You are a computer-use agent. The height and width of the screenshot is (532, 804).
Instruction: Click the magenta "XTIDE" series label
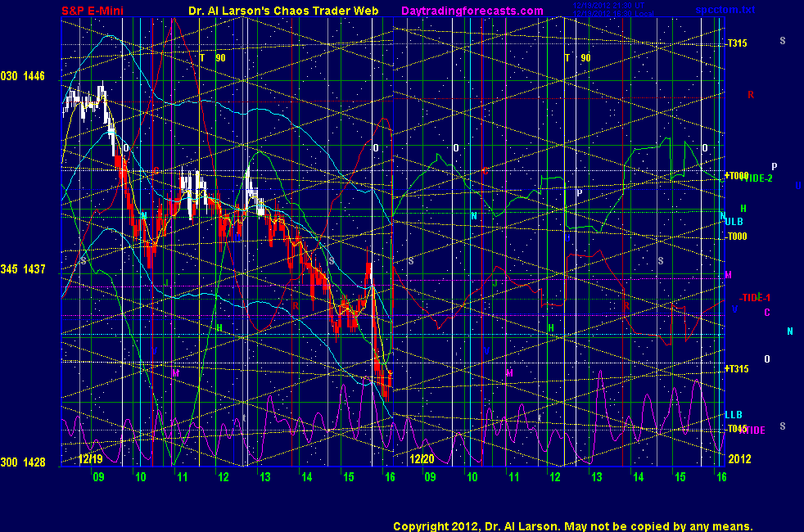point(753,431)
